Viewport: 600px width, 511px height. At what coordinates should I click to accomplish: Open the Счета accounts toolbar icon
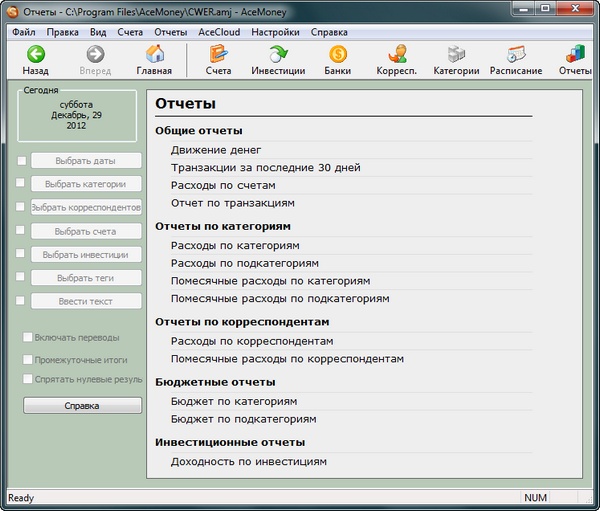[x=218, y=55]
